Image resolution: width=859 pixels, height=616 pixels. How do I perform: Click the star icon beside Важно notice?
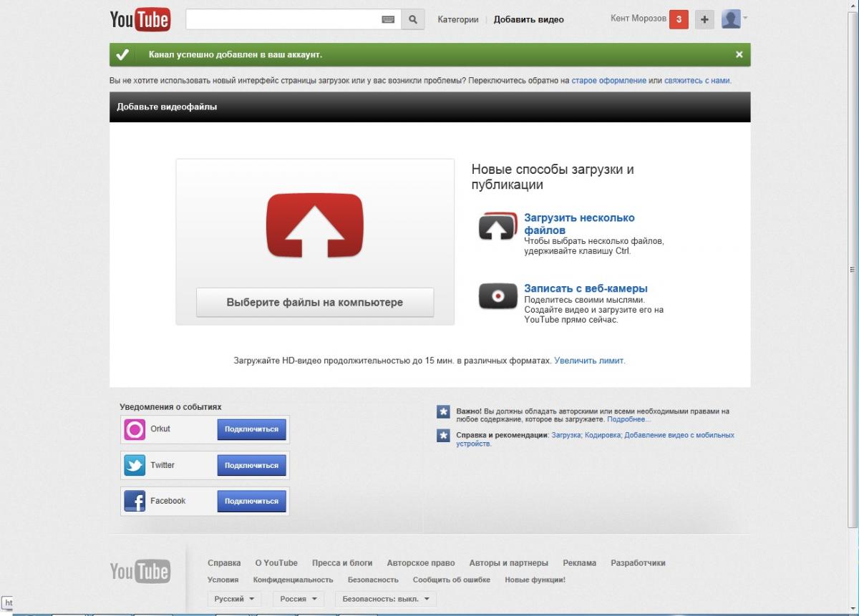(443, 411)
